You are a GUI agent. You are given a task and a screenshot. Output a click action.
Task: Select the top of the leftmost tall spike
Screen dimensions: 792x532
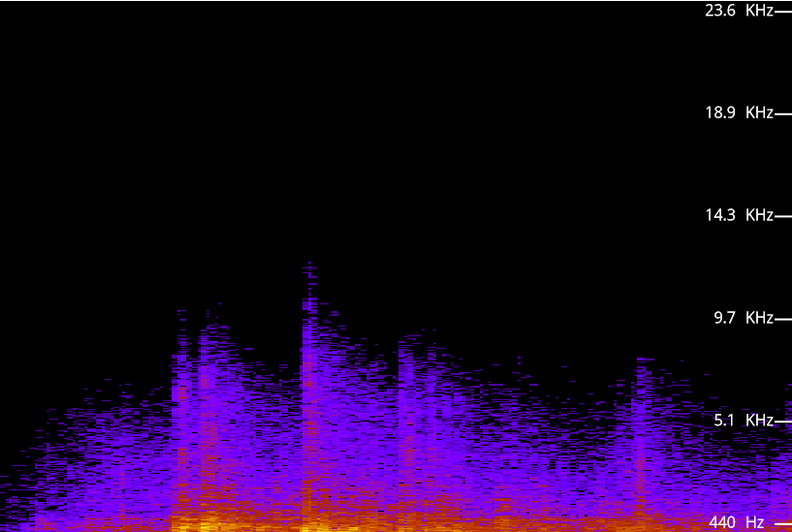pyautogui.click(x=182, y=312)
